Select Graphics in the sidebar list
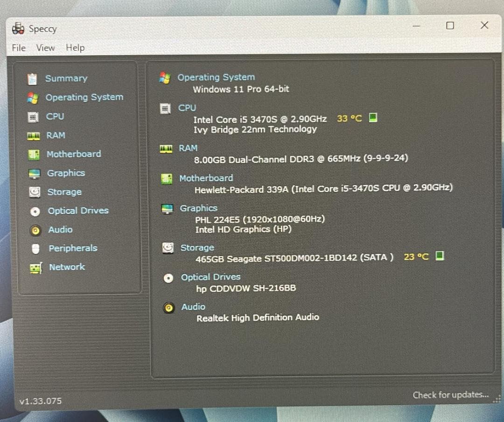The width and height of the screenshot is (504, 422). 66,173
